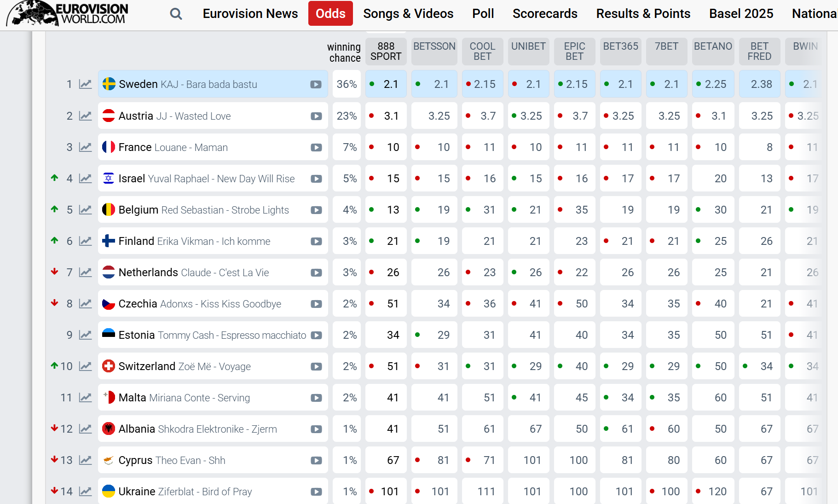Screen dimensions: 838x504
Task: Go to Results & Points
Action: [x=643, y=14]
